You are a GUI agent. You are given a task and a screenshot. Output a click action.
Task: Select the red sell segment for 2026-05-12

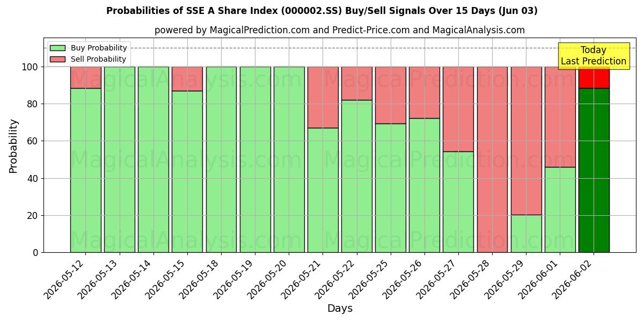[85, 77]
